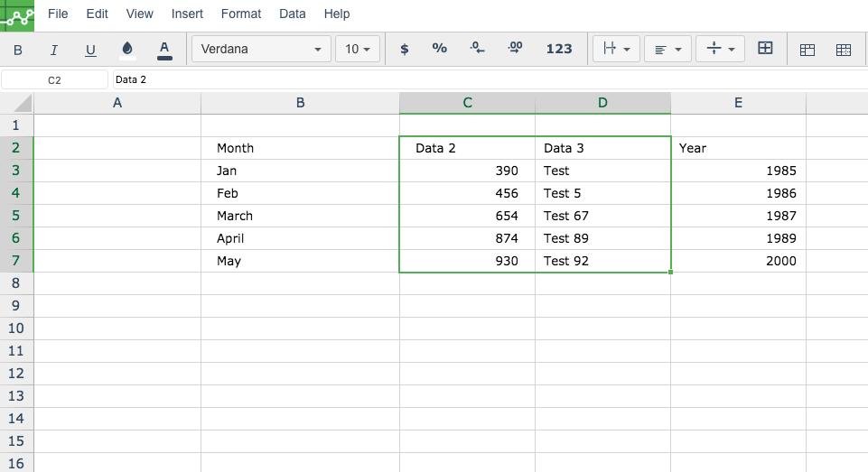This screenshot has height=472, width=868.
Task: Click the increase decimal places icon
Action: 515,49
